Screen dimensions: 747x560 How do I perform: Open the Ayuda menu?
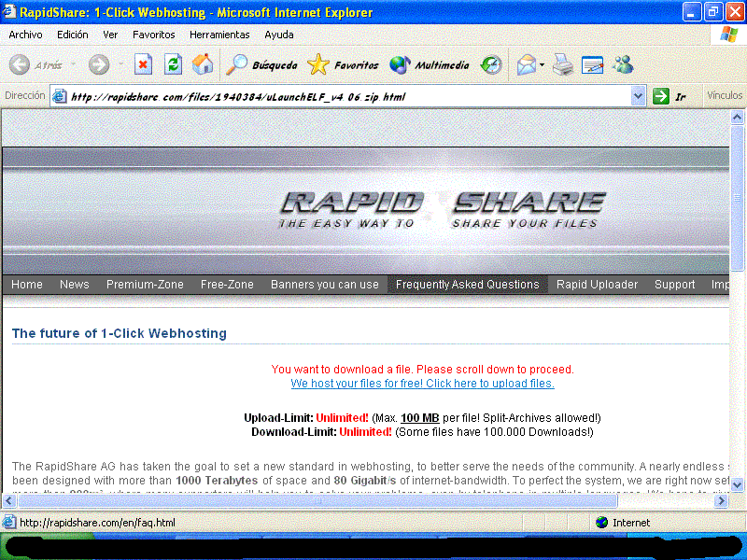pyautogui.click(x=278, y=35)
